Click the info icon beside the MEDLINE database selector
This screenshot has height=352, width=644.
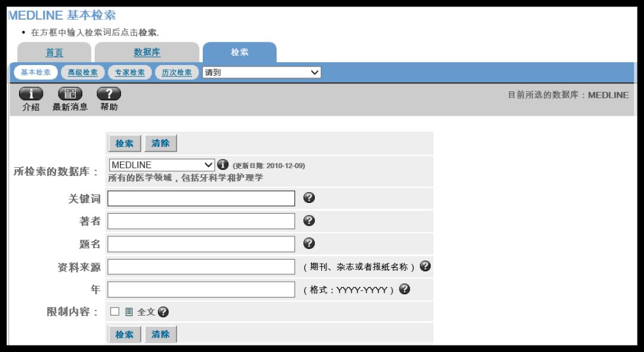221,164
